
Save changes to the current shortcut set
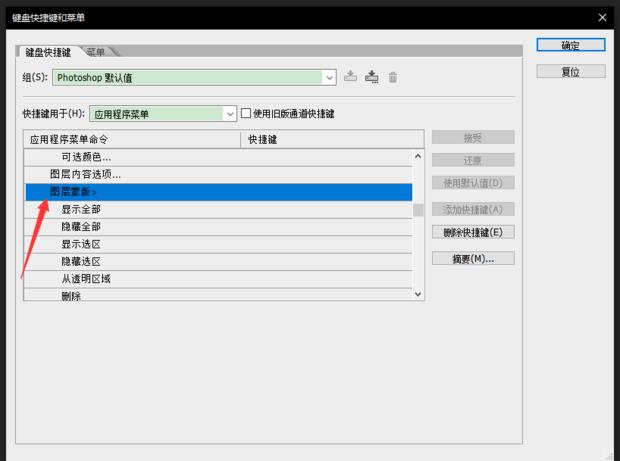[351, 77]
